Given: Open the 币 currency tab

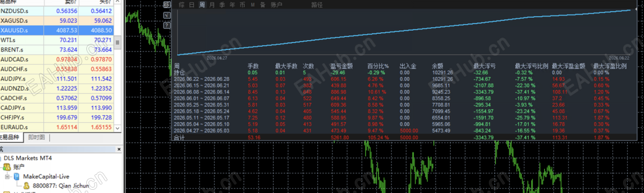Looking at the screenshot, I should (x=242, y=5).
